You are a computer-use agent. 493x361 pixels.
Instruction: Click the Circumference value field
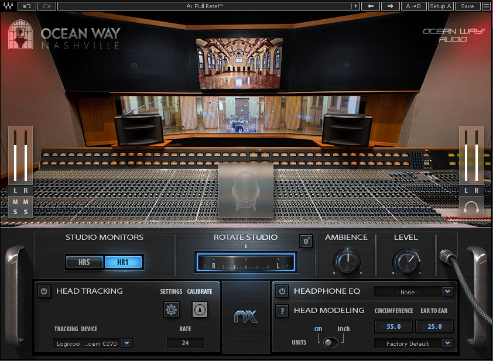point(394,326)
